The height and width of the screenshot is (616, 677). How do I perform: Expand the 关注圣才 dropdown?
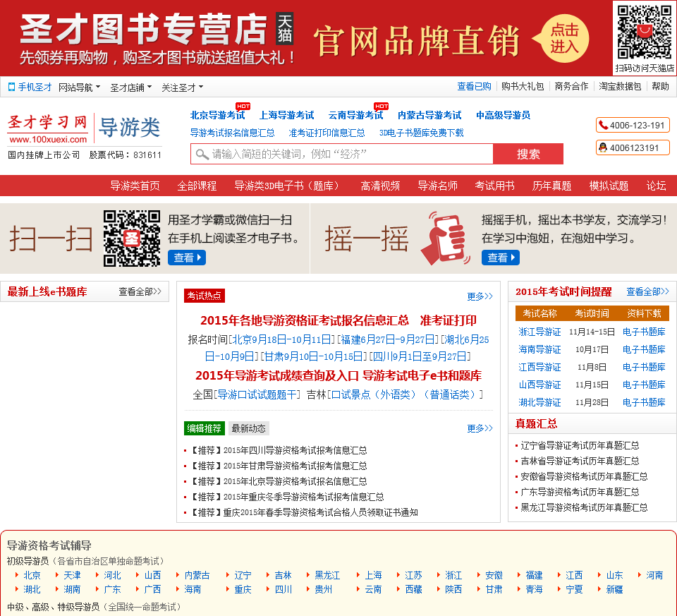coord(182,87)
